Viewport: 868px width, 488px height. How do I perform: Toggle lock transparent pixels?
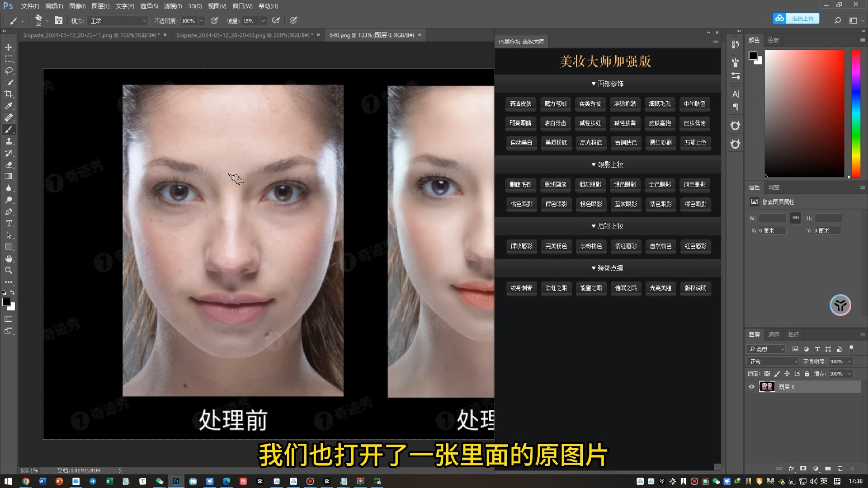click(767, 374)
